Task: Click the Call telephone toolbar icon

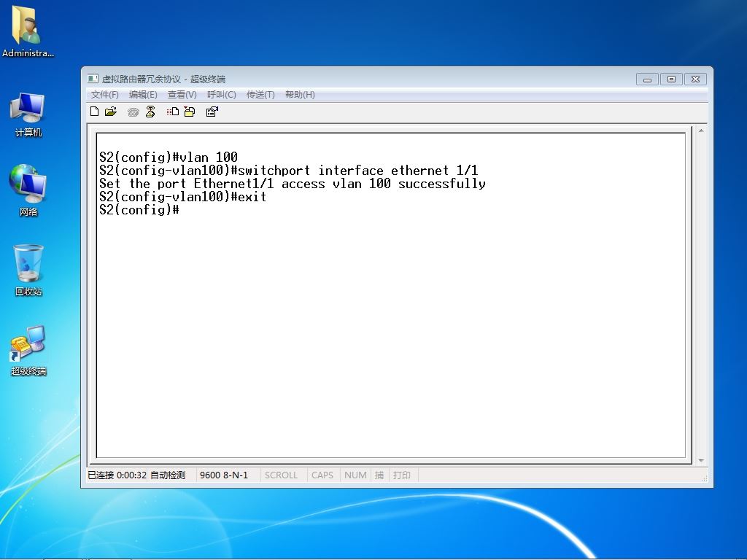Action: [133, 112]
